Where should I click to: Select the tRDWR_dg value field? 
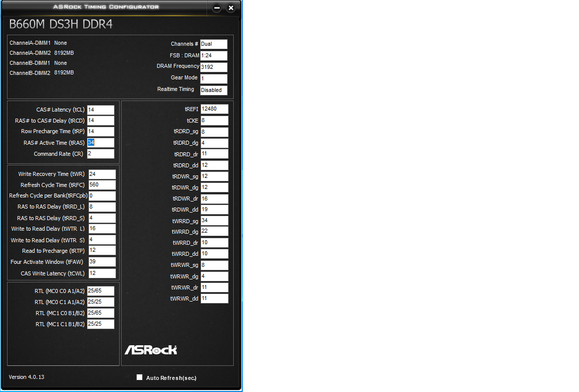[215, 187]
